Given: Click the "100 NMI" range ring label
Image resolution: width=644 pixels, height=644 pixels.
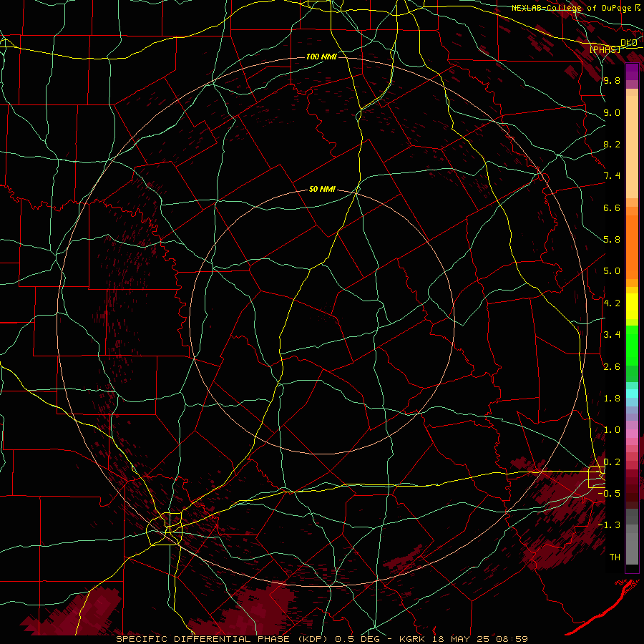Looking at the screenshot, I should (x=321, y=57).
